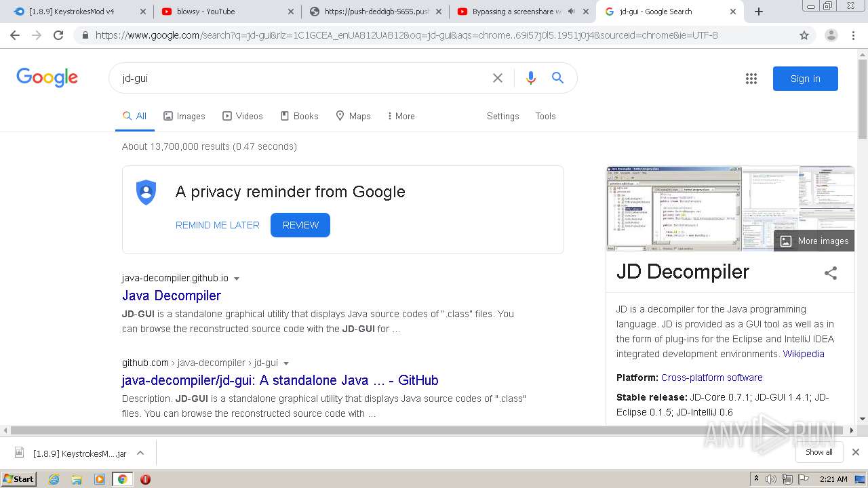This screenshot has height=488, width=868.
Task: Click the Google logo
Action: point(47,77)
